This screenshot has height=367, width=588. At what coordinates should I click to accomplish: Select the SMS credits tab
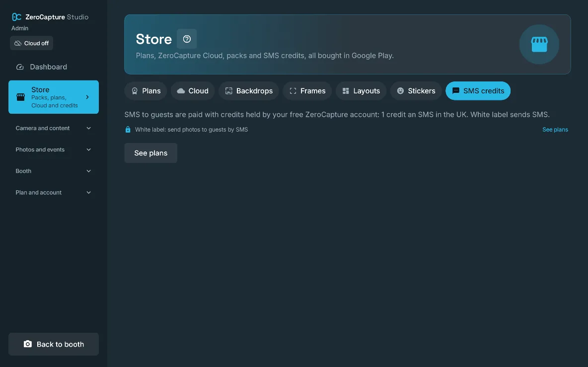478,91
